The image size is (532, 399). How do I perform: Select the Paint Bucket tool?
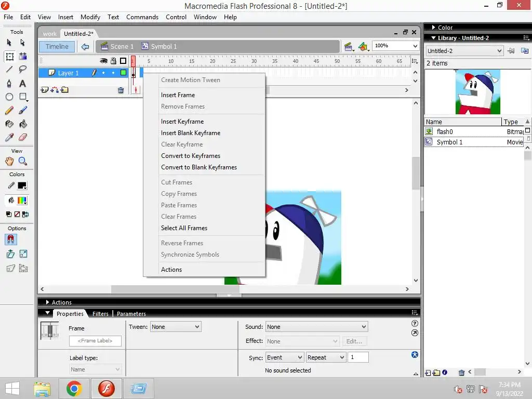[x=23, y=124]
